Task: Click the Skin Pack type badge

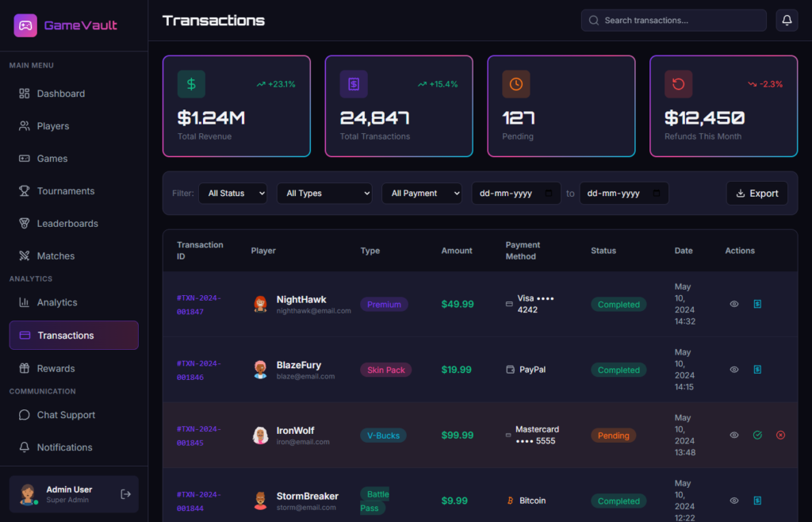Action: [x=386, y=370]
